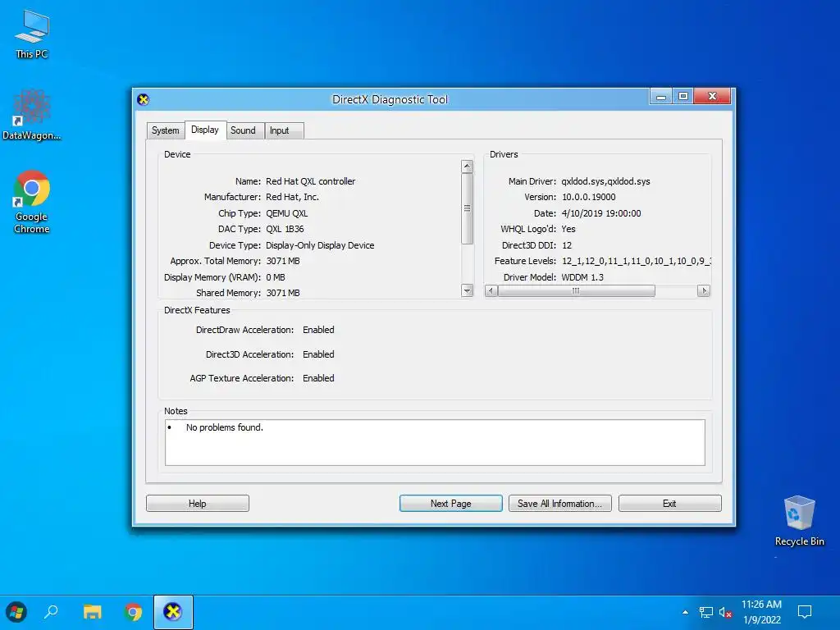Open the network status tray icon
This screenshot has width=840, height=630.
[706, 612]
